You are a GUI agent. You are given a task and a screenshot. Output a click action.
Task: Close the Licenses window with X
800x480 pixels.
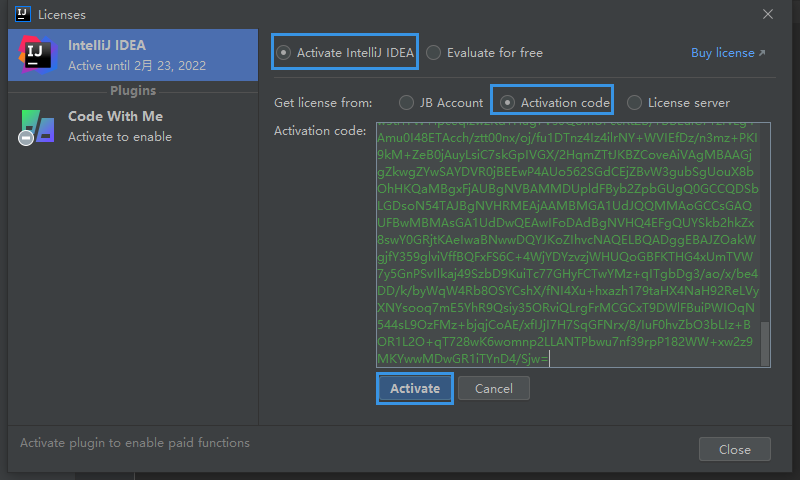click(x=768, y=14)
